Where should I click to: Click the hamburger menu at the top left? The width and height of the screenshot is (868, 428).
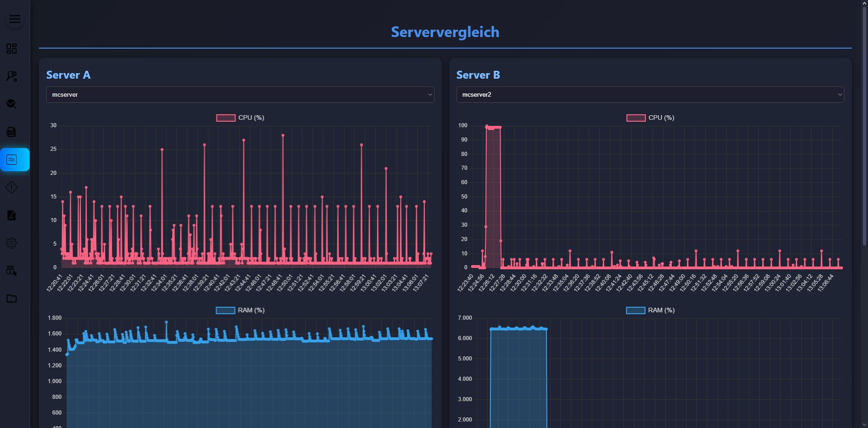pyautogui.click(x=14, y=19)
